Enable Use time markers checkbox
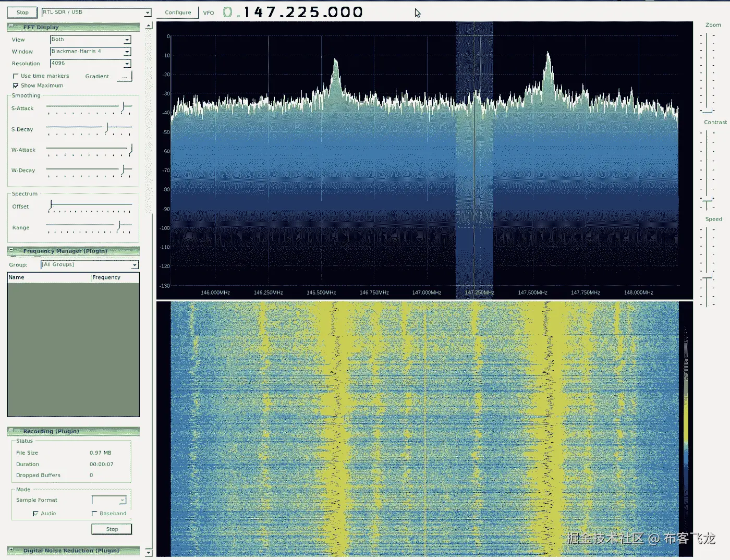Image resolution: width=730 pixels, height=560 pixels. (16, 76)
